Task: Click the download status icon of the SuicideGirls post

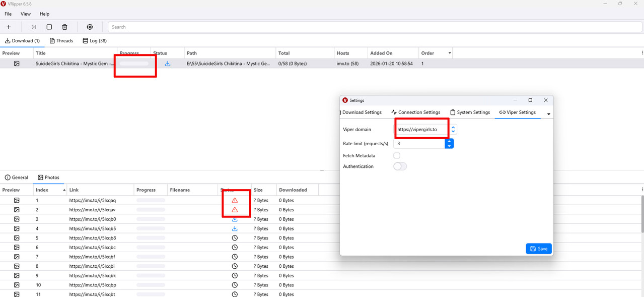Action: pyautogui.click(x=168, y=64)
